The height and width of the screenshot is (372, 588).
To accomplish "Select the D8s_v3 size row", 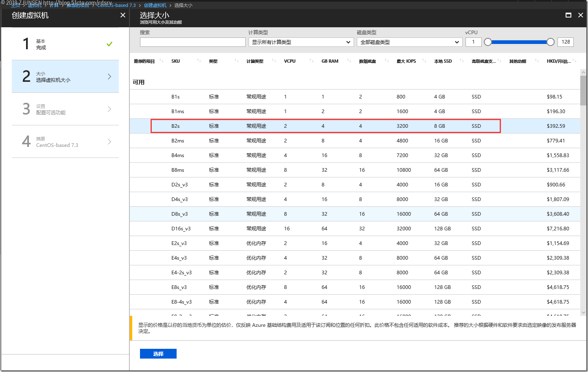I will (x=355, y=214).
